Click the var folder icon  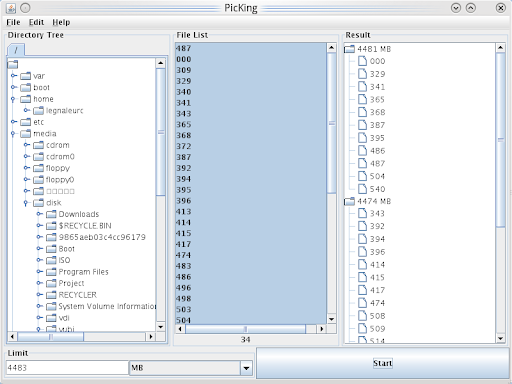(25, 76)
